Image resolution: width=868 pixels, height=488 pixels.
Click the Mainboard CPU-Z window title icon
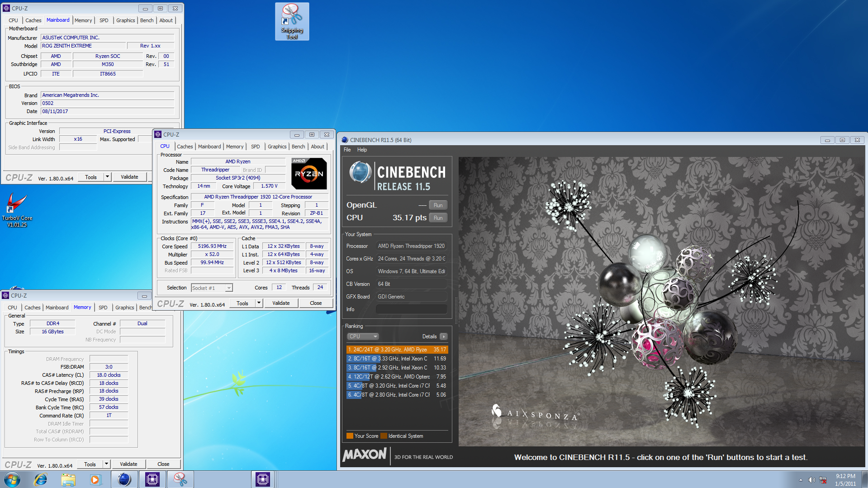tap(6, 8)
